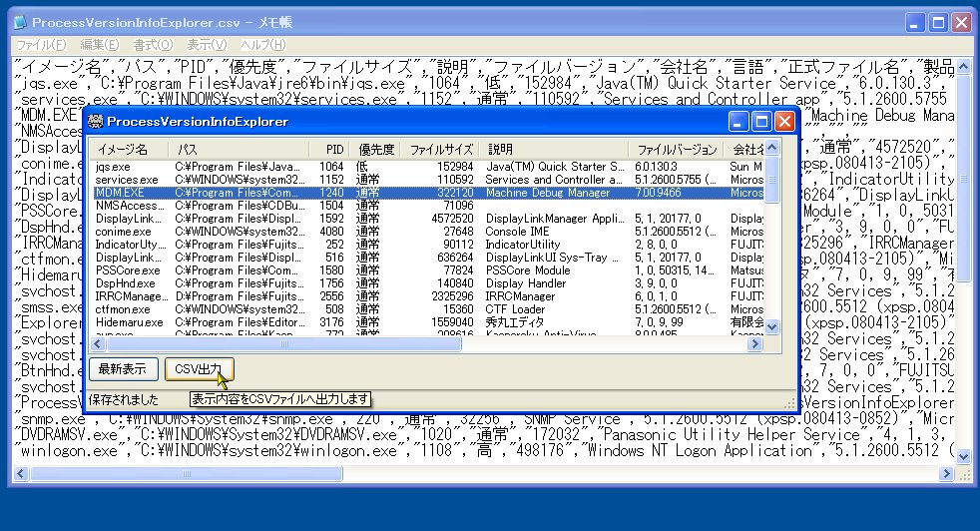Select the services.exe process row
The width and height of the screenshot is (980, 531).
tap(428, 180)
